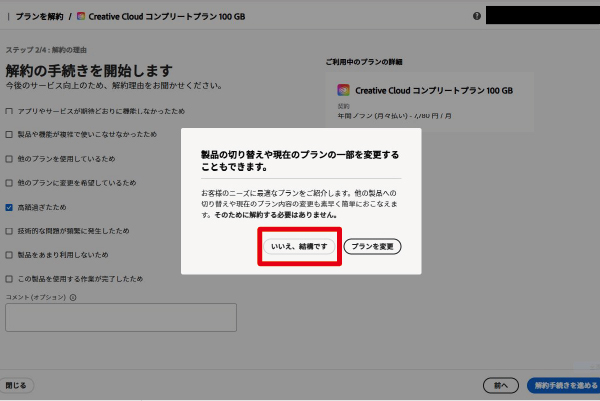Check 'この製品を使用する作業が完了したため' checkbox

(9, 279)
